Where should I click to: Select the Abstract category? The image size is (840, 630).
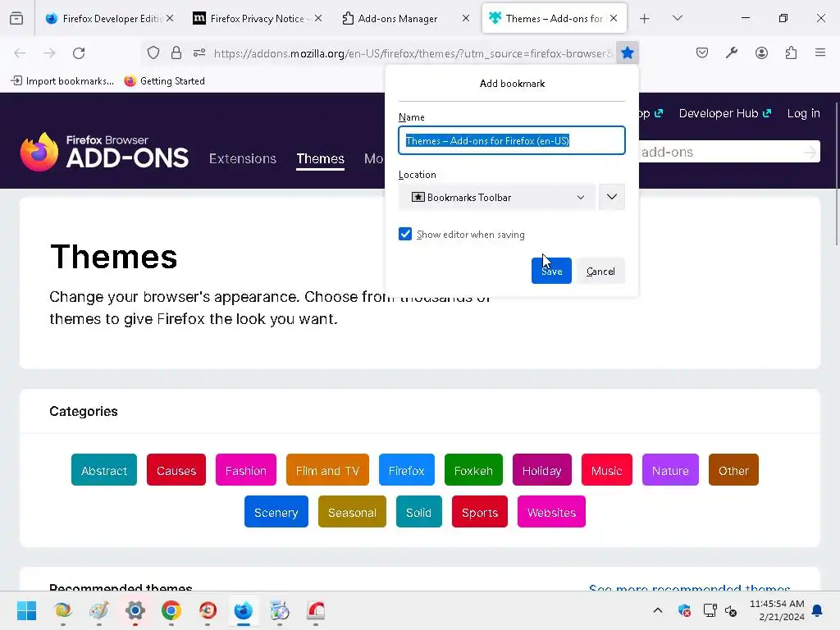(104, 470)
